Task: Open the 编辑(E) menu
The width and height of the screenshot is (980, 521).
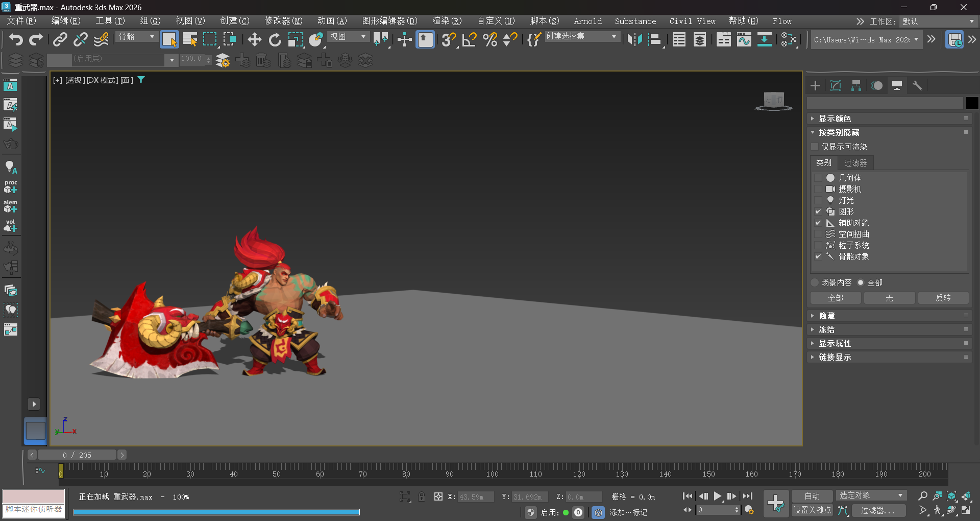Action: [x=66, y=21]
